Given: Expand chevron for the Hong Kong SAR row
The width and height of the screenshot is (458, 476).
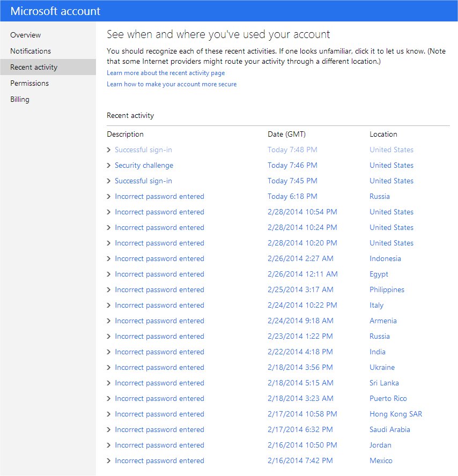Looking at the screenshot, I should (x=109, y=414).
